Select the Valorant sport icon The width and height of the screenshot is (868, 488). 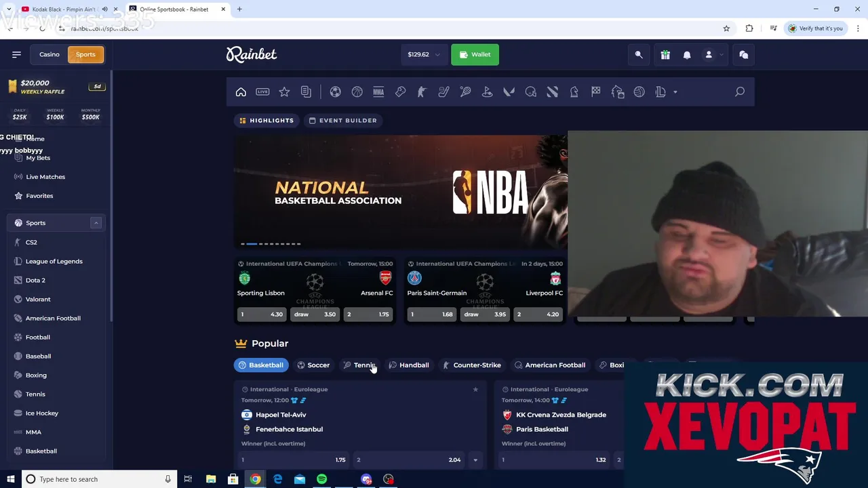pyautogui.click(x=509, y=91)
